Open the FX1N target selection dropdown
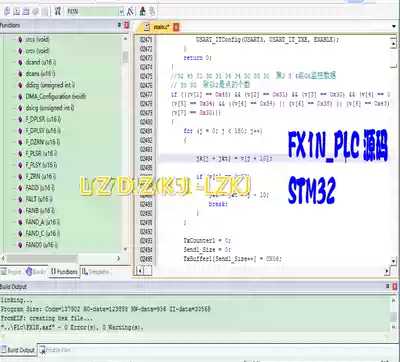The image size is (400, 362). (121, 12)
